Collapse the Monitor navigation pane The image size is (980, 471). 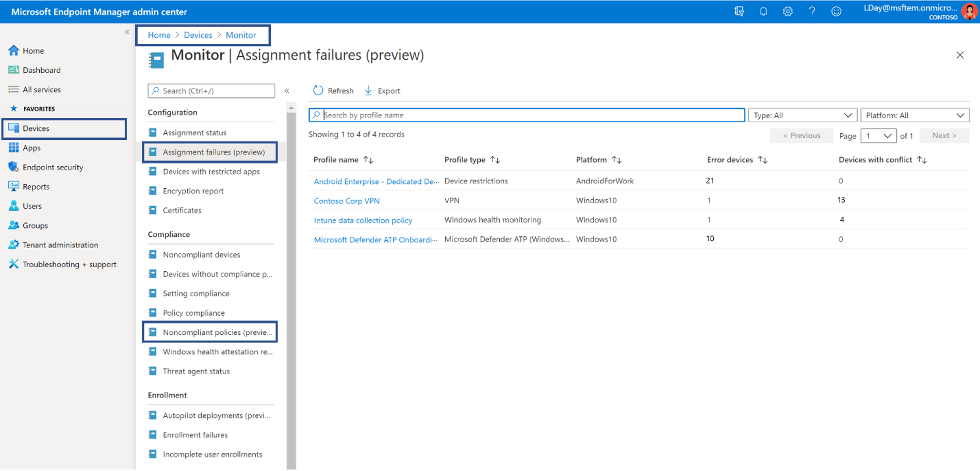pos(287,90)
